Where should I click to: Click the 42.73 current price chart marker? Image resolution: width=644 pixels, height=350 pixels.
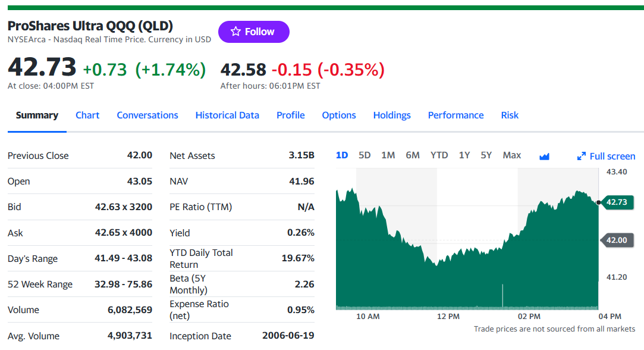coord(617,202)
